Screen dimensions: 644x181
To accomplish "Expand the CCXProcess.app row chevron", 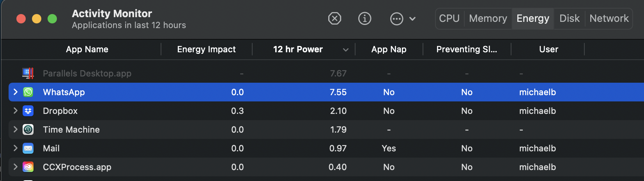I will tap(16, 167).
